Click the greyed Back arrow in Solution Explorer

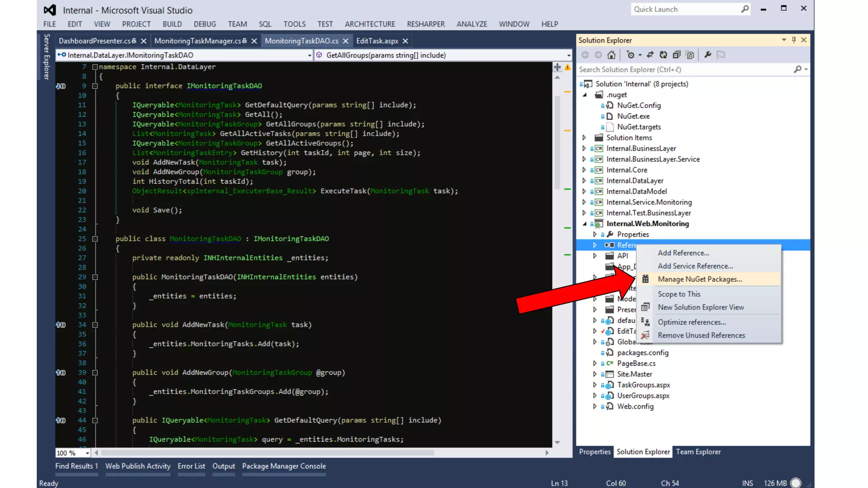585,55
